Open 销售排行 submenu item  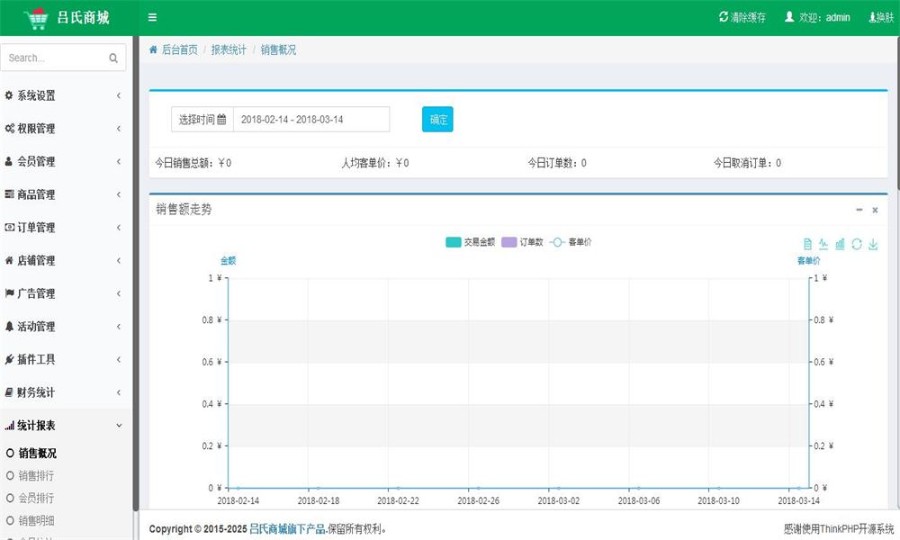click(37, 475)
